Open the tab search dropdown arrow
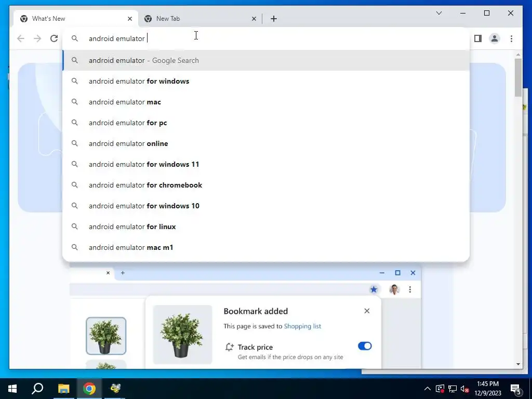This screenshot has height=399, width=532. [x=438, y=13]
